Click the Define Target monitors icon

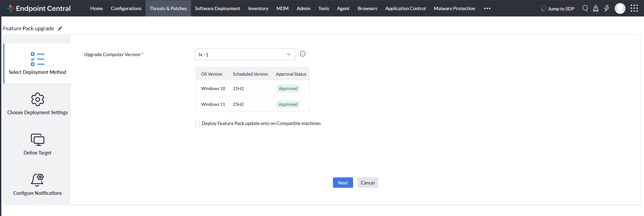pos(38,140)
